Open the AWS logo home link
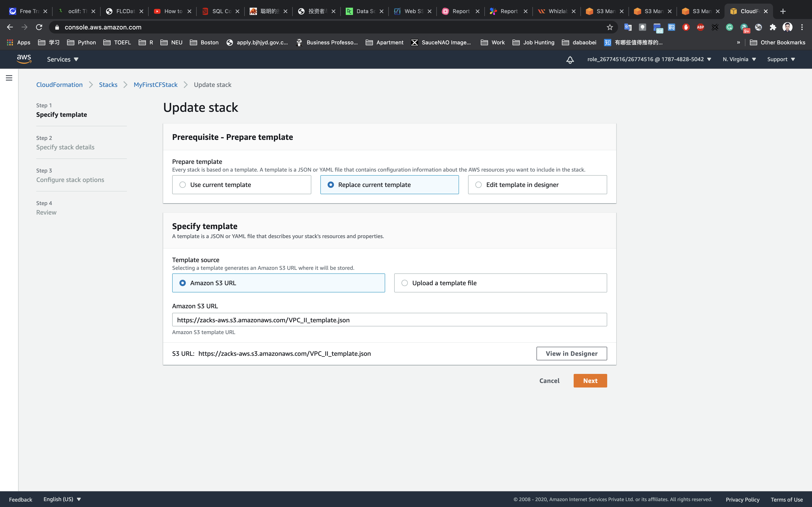This screenshot has height=507, width=812. tap(24, 59)
